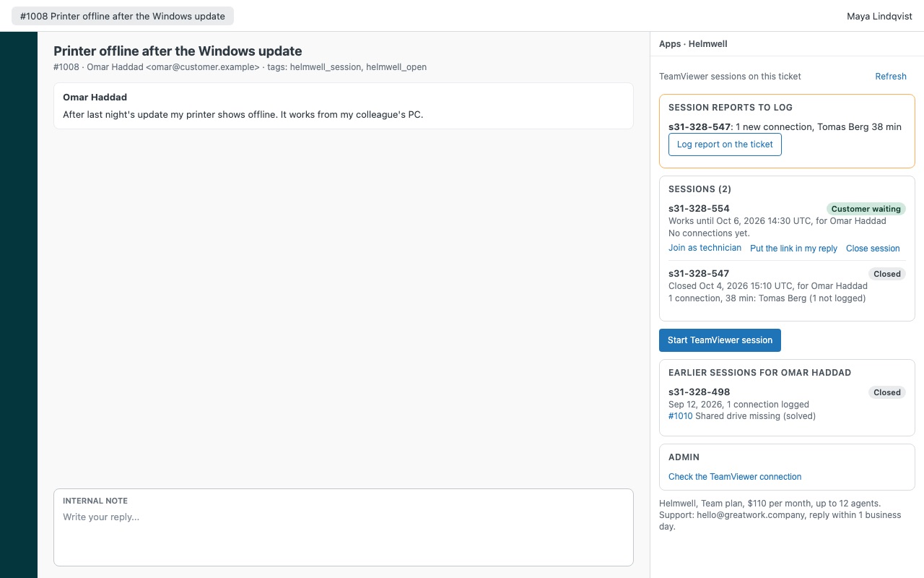Click the Customer waiting status badge
This screenshot has width=924, height=578.
tap(866, 209)
